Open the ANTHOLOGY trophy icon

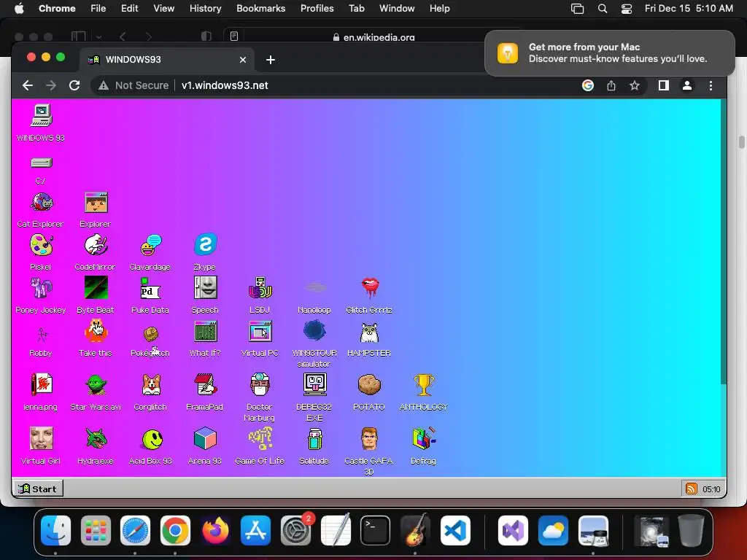click(424, 385)
